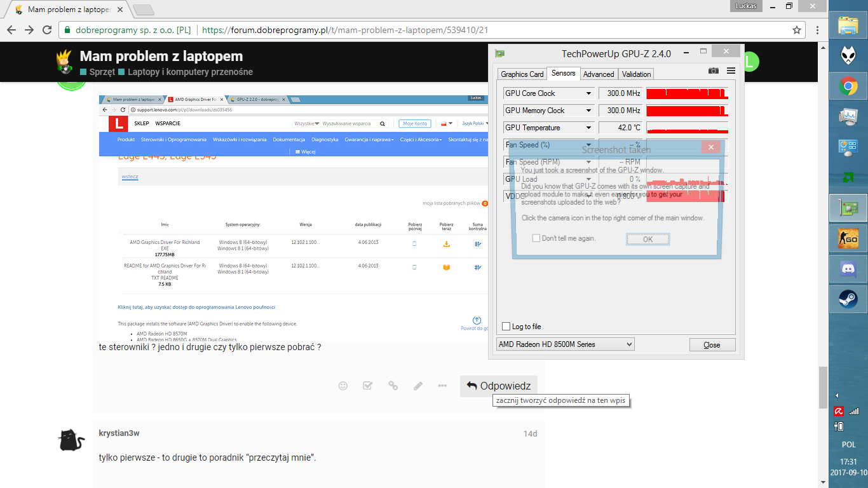Reload the forum page
The height and width of the screenshot is (488, 868).
[46, 30]
